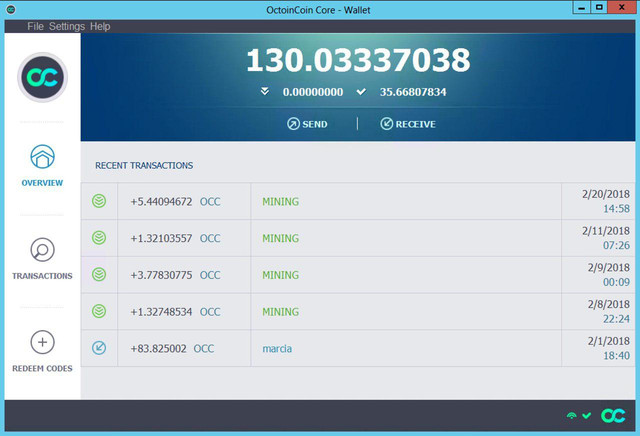The width and height of the screenshot is (640, 436).
Task: Click the Redeem Codes sidebar label
Action: [42, 368]
